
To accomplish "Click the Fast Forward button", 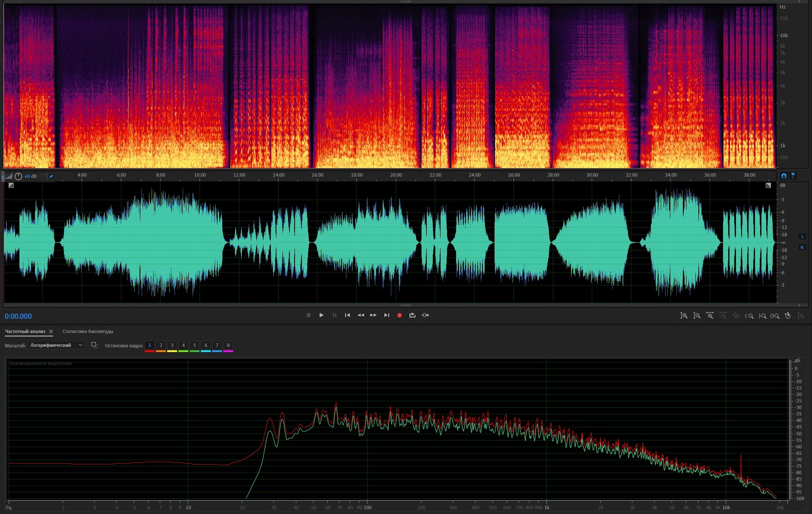I will [373, 315].
